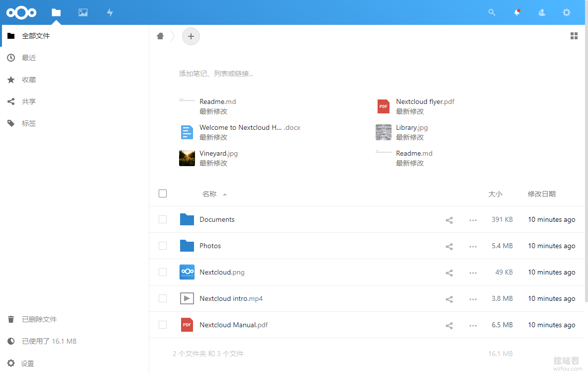588x374 pixels.
Task: Switch to grid view with the toggle icon
Action: coord(574,36)
